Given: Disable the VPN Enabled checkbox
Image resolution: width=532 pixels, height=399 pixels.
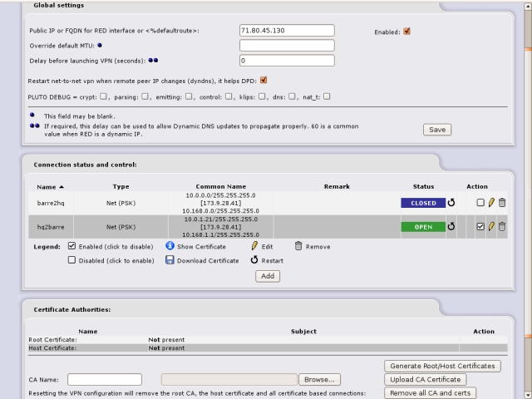Looking at the screenshot, I should pos(406,32).
